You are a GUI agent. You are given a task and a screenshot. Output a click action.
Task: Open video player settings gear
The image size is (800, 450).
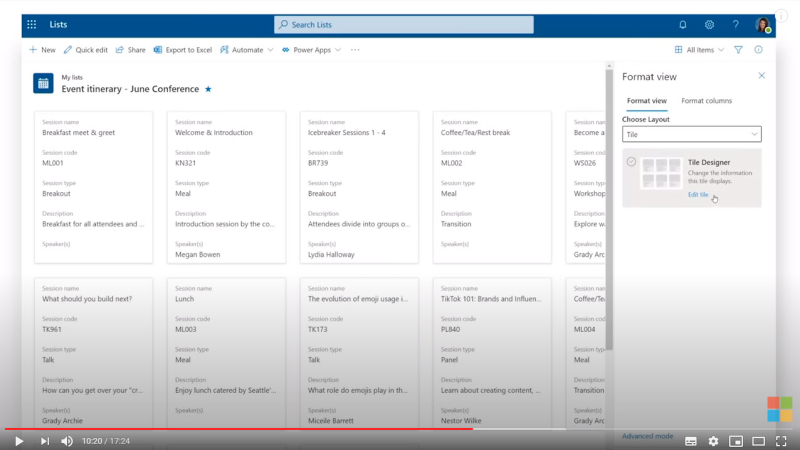tap(713, 441)
